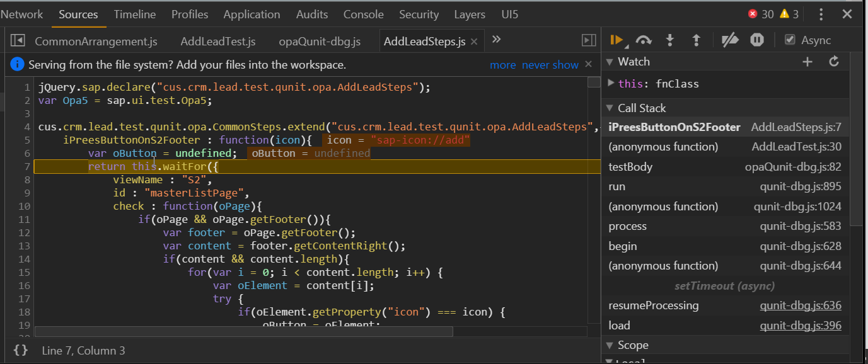This screenshot has height=364, width=868.
Task: Set breakpoint on line number 13
Action: point(25,246)
